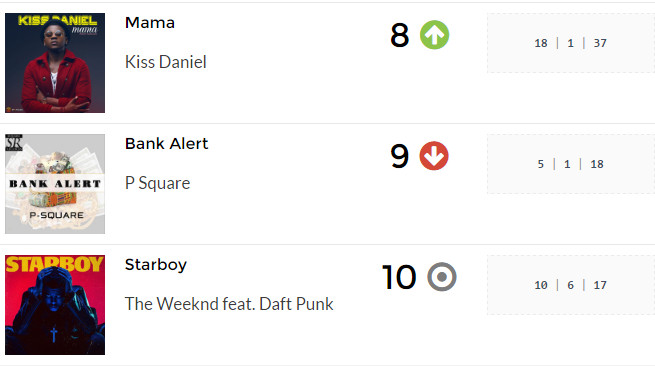
Task: Open the song title Starboy
Action: point(156,265)
